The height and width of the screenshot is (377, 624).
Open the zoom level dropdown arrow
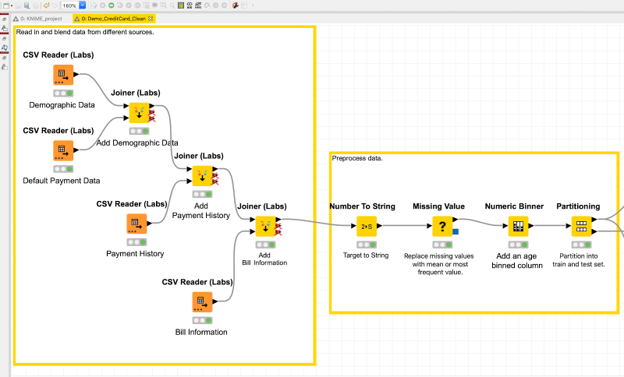[x=82, y=5]
